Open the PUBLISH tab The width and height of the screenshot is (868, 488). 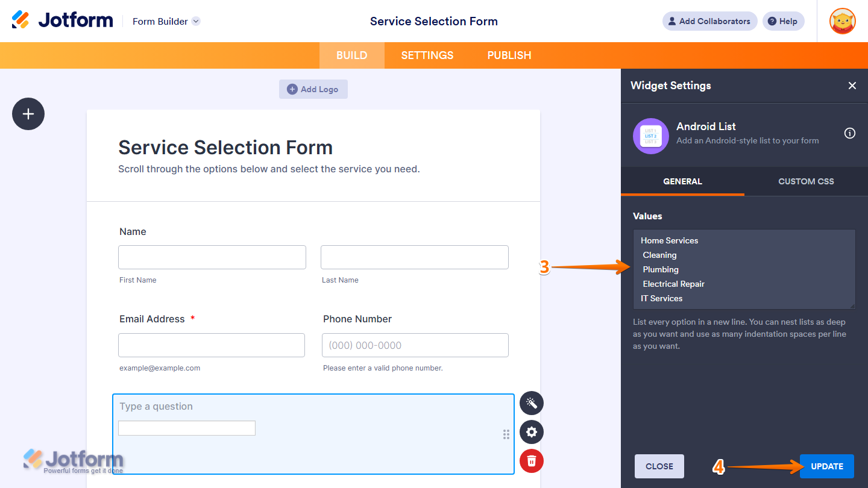[509, 55]
